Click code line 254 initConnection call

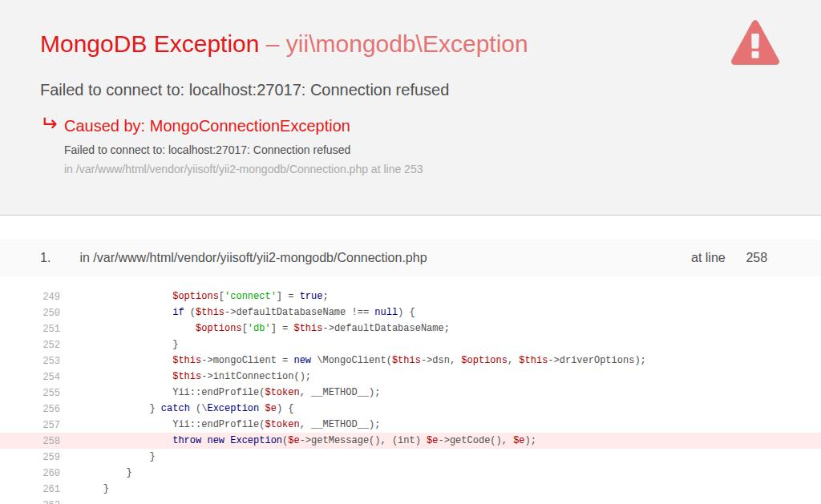241,377
